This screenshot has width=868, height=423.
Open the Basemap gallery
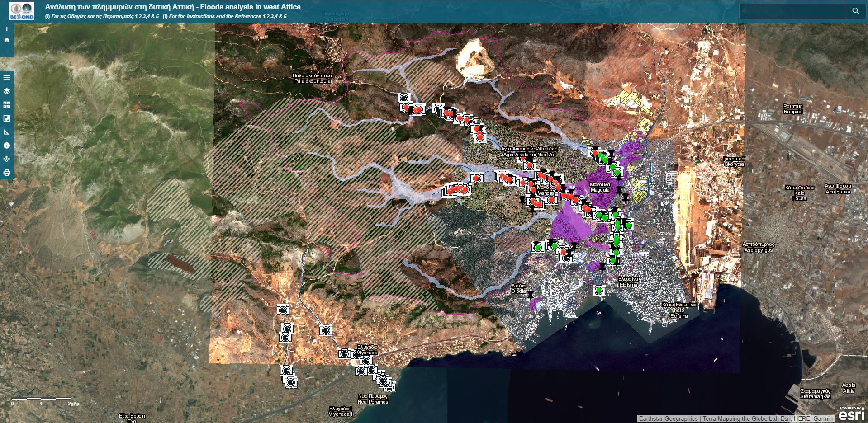[x=6, y=105]
